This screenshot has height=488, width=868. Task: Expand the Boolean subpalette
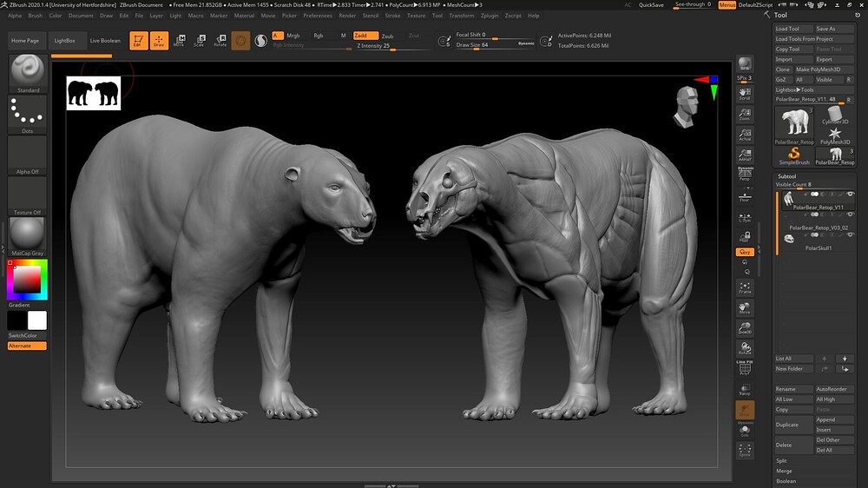(786, 481)
